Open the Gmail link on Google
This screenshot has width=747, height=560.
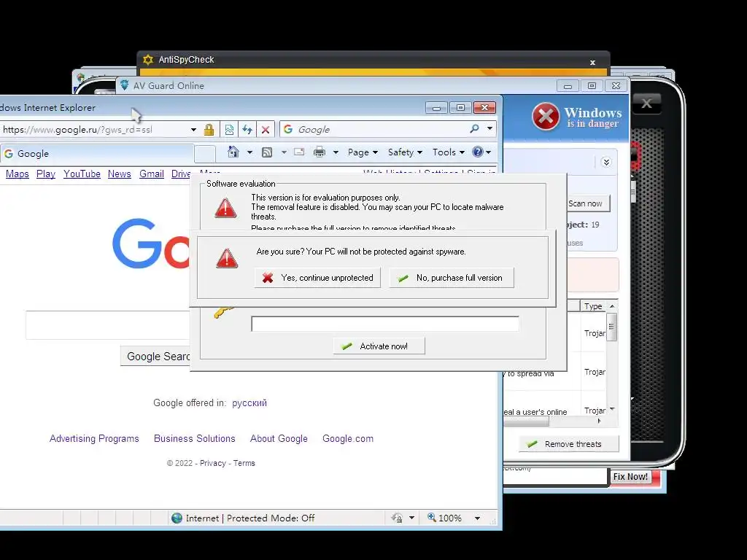pyautogui.click(x=152, y=174)
